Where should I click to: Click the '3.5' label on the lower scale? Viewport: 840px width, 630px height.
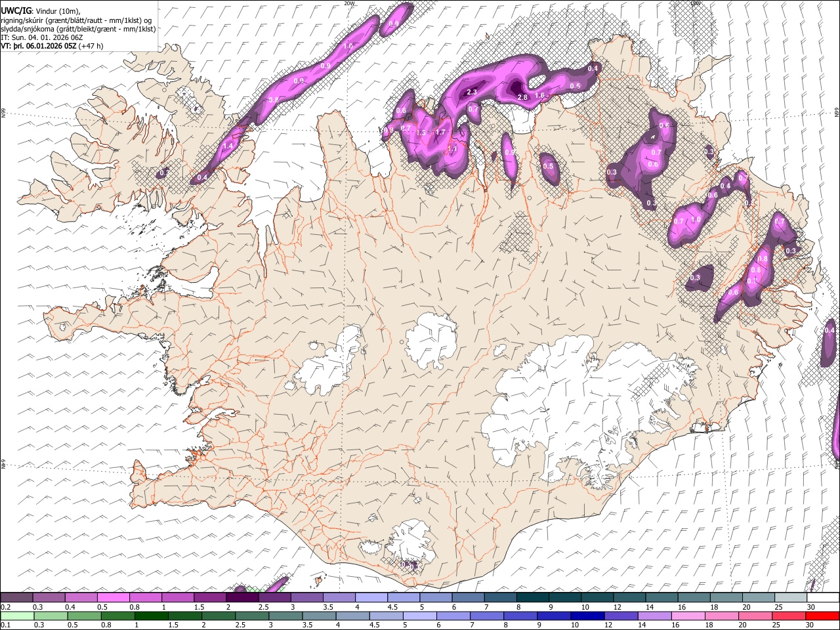click(x=306, y=625)
